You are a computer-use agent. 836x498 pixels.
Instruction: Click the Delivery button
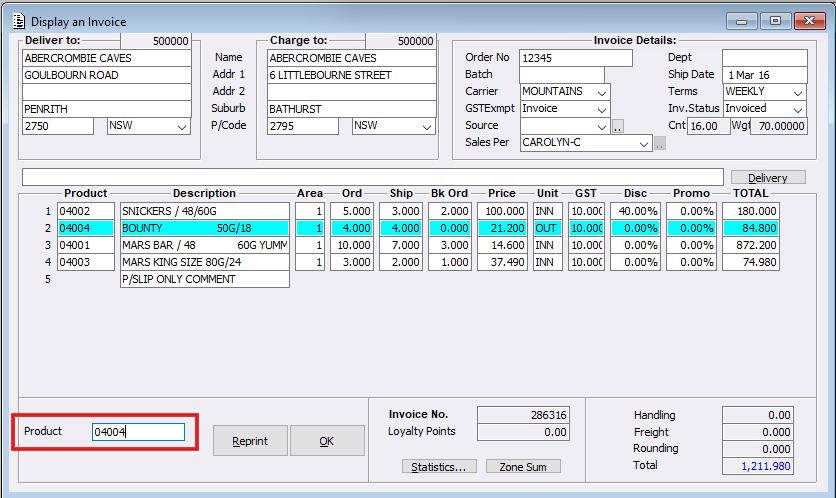(768, 178)
